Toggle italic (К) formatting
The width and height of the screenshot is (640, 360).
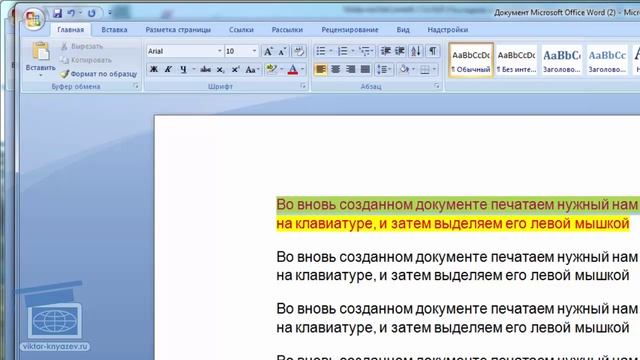point(168,69)
